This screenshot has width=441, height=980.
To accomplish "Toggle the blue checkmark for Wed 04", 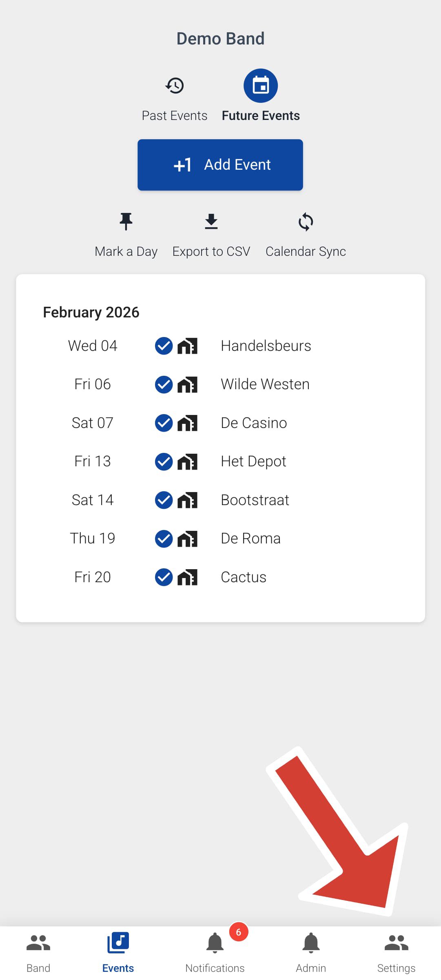I will (x=164, y=346).
